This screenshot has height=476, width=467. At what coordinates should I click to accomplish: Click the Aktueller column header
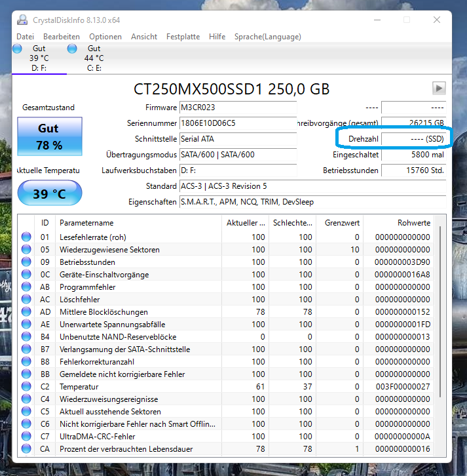pos(246,223)
